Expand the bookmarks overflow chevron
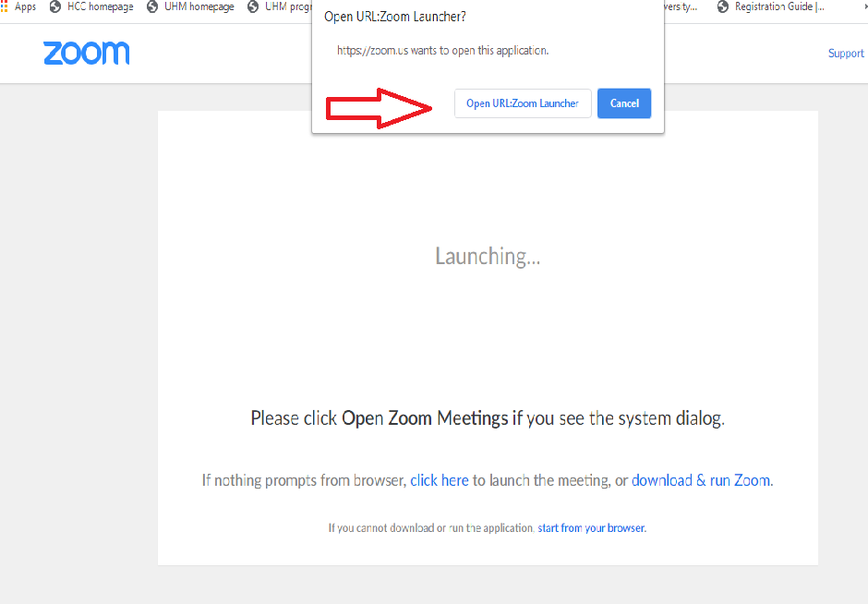The image size is (868, 604). pos(865,6)
